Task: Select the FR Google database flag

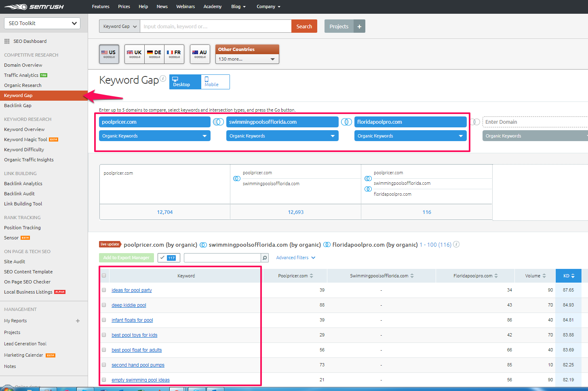Action: [174, 54]
